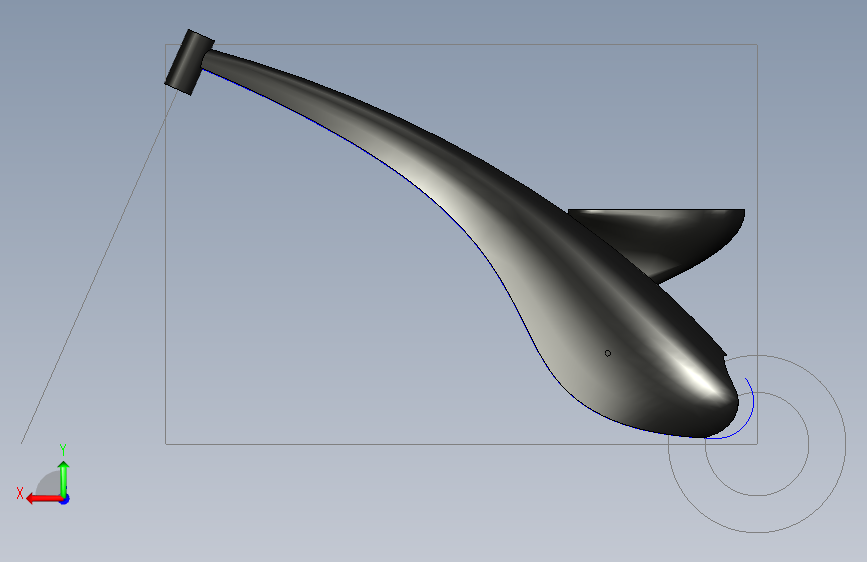Select the small cylinder at the handle tip
867x562 pixels.
click(x=189, y=62)
